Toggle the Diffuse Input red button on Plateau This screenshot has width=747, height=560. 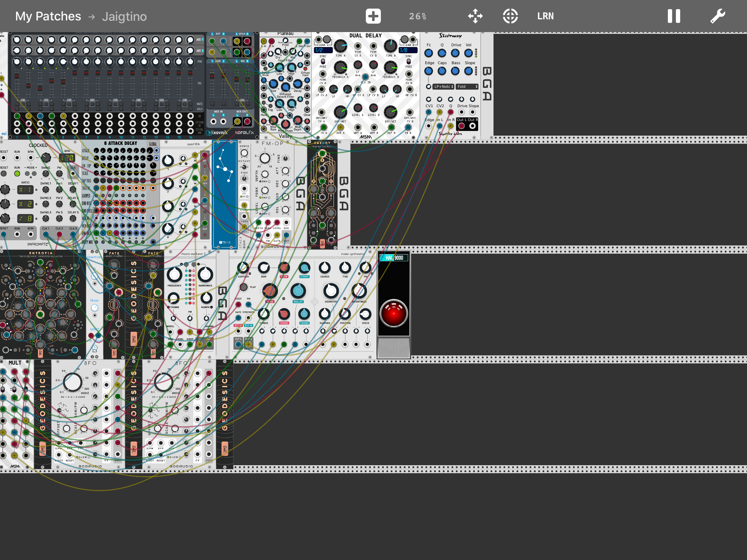(305, 69)
